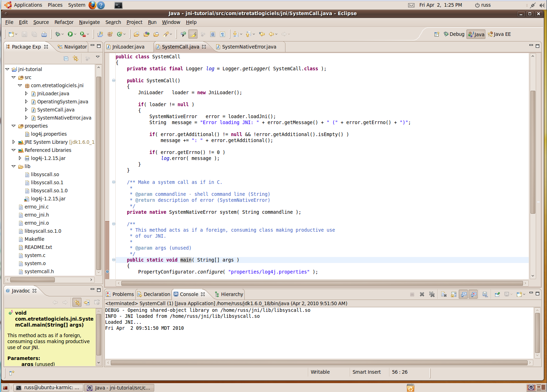Click the green Run button icon
547x392 pixels.
(70, 34)
